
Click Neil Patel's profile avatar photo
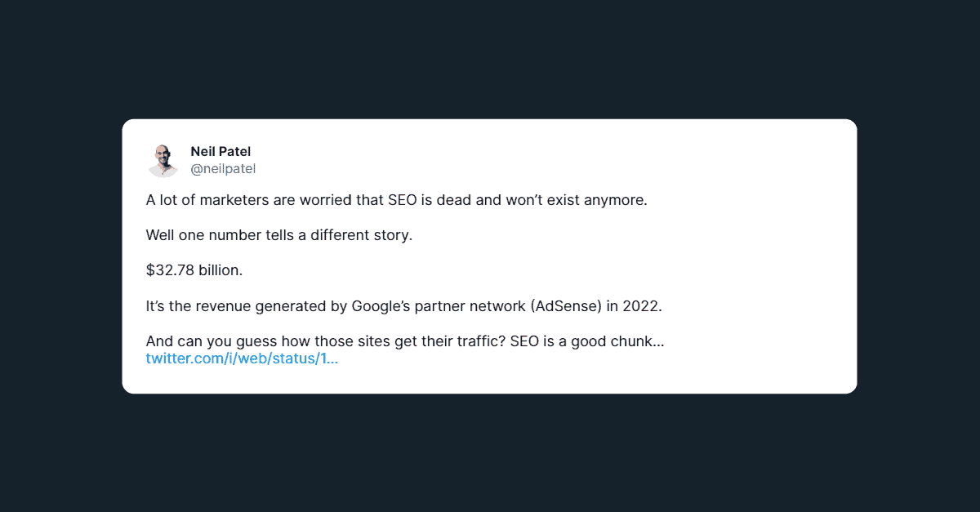coord(163,160)
